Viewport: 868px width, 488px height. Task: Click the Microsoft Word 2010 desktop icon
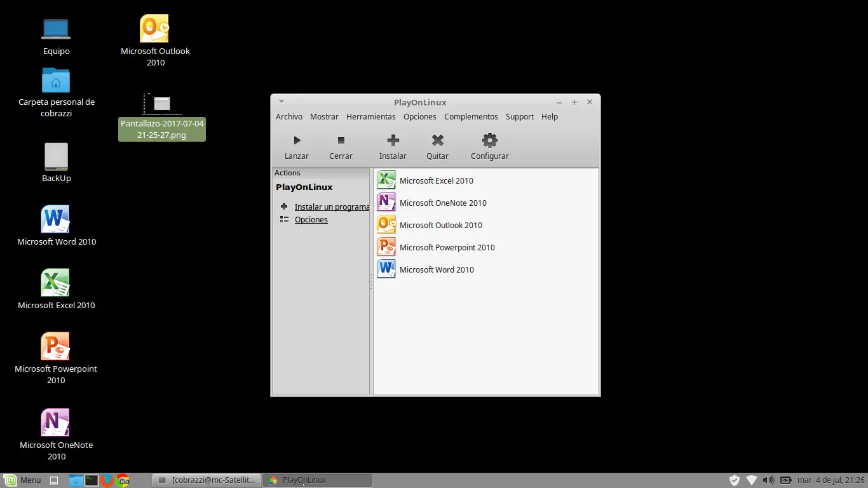pyautogui.click(x=55, y=219)
